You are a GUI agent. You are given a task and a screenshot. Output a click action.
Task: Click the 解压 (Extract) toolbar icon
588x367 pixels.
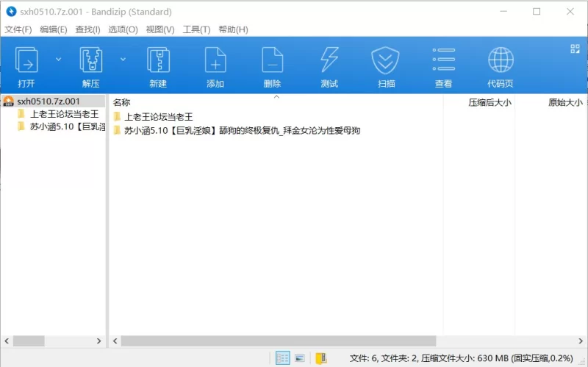(91, 60)
